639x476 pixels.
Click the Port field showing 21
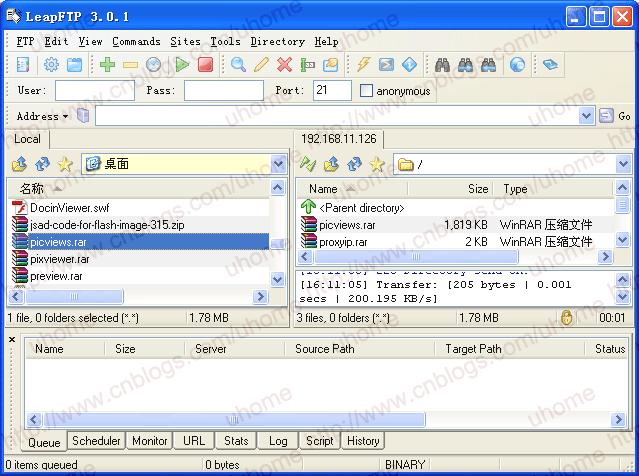tap(332, 90)
